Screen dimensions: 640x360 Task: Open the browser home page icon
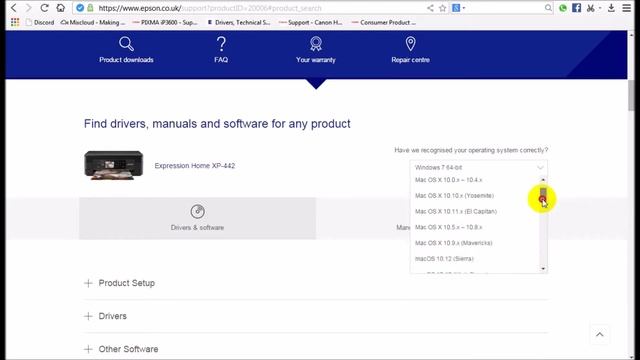[60, 8]
